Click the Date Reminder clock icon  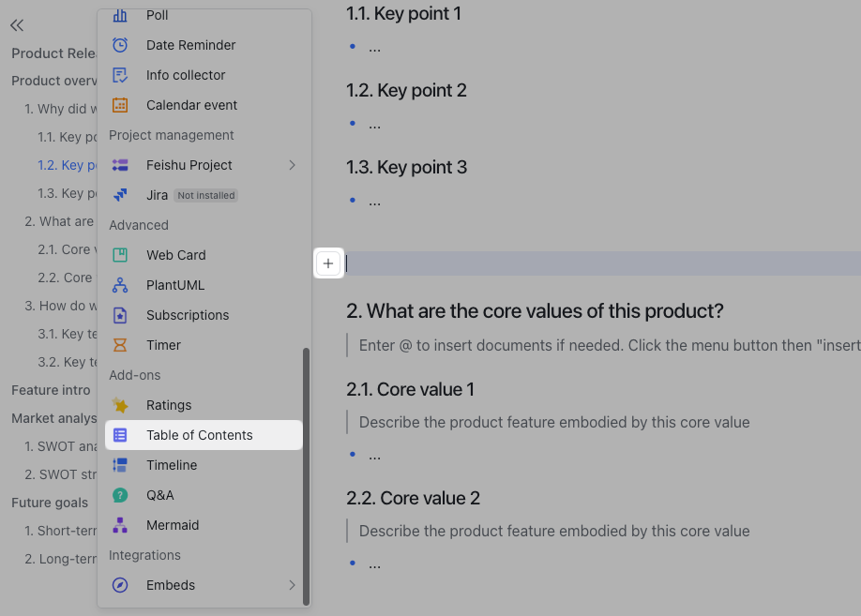tap(120, 45)
